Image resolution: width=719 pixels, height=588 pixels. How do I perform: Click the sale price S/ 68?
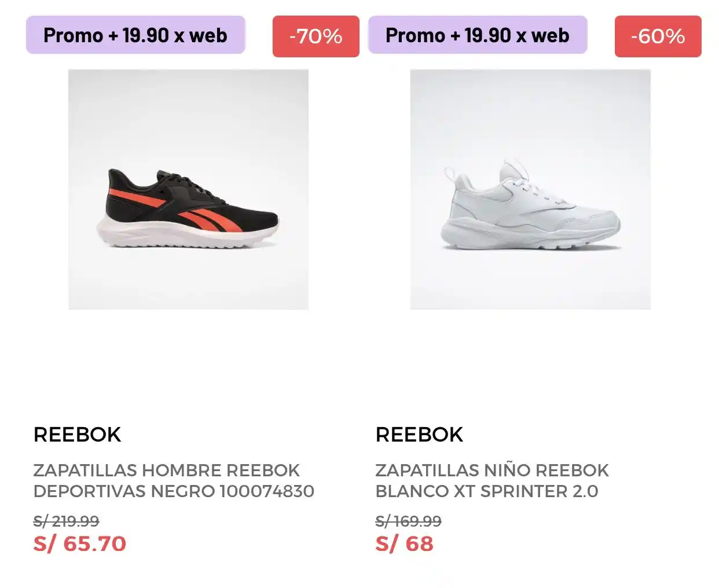404,544
